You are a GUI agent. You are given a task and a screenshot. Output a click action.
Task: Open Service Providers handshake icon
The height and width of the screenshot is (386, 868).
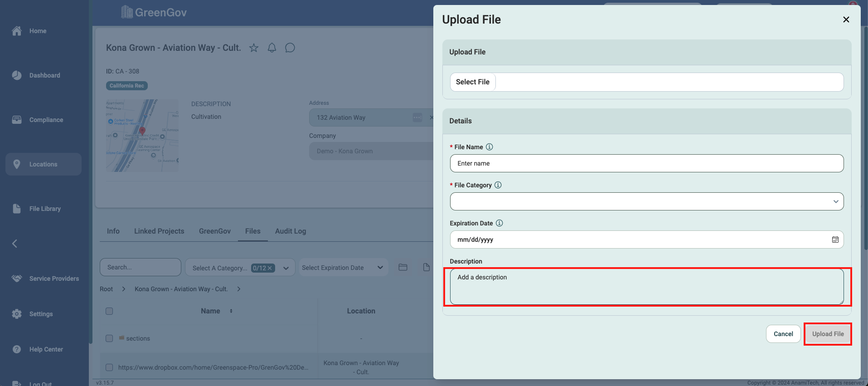point(17,279)
